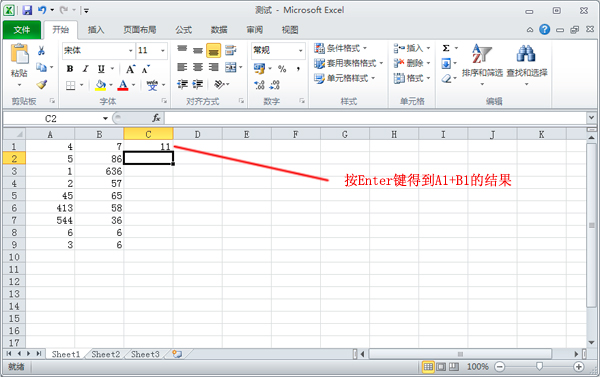Apply yellow fill color bucket
The image size is (600, 377).
pyautogui.click(x=101, y=85)
